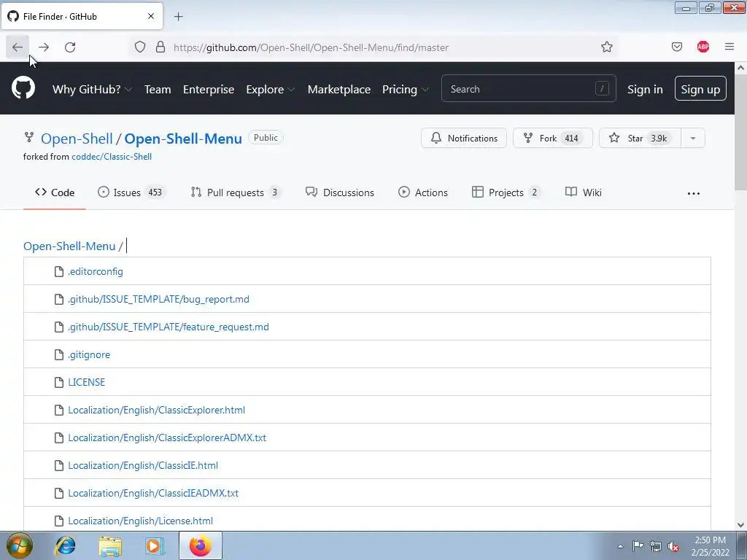The width and height of the screenshot is (747, 560).
Task: Open Localization/English/ClassicIEADMX.txt file
Action: (153, 493)
